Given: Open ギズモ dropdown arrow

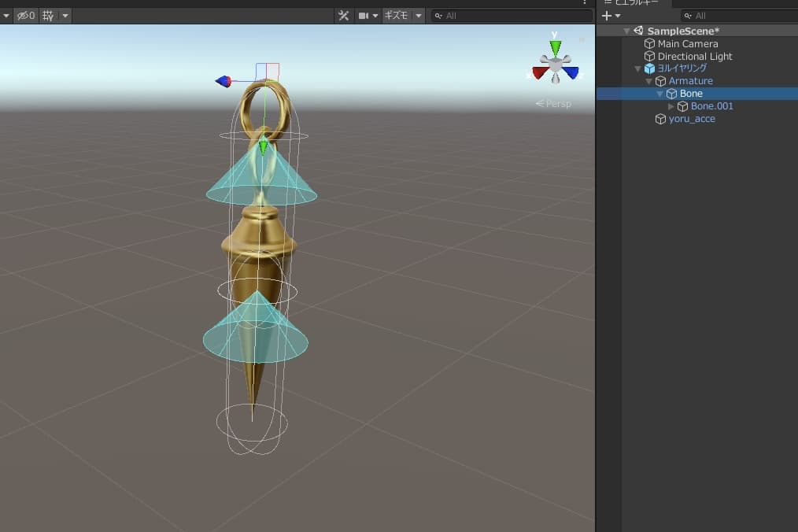Looking at the screenshot, I should tap(419, 16).
